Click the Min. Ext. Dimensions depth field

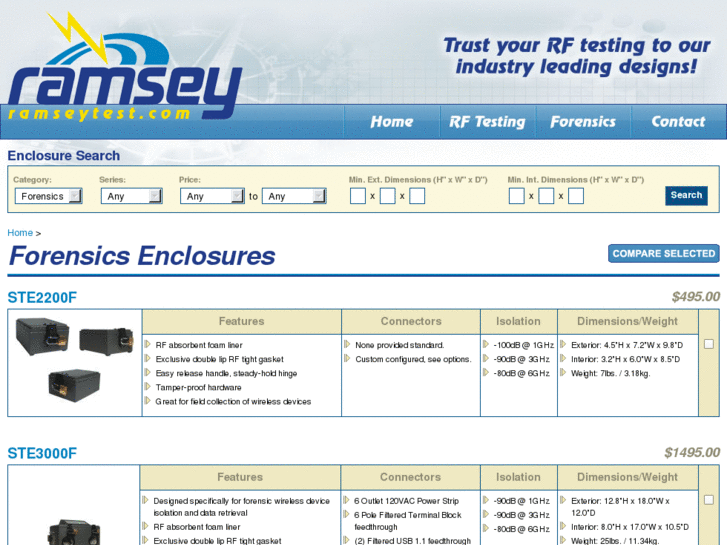click(x=417, y=196)
